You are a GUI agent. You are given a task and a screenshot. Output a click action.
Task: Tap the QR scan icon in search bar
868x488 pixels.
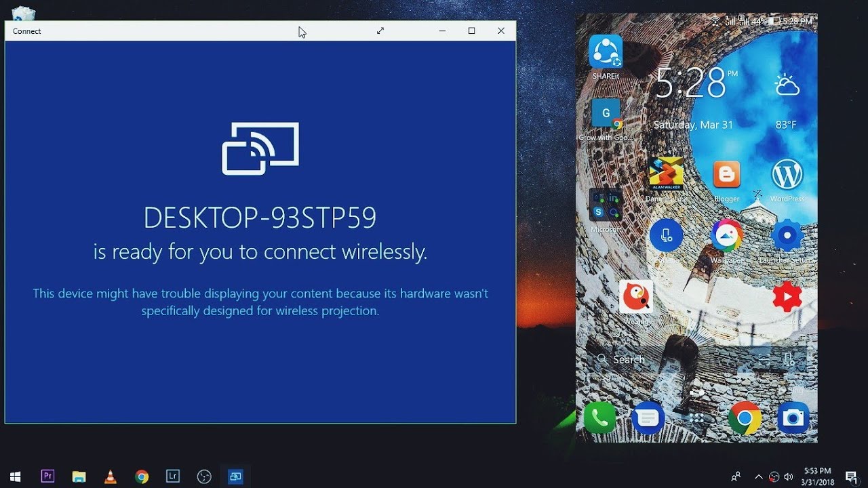tap(764, 359)
